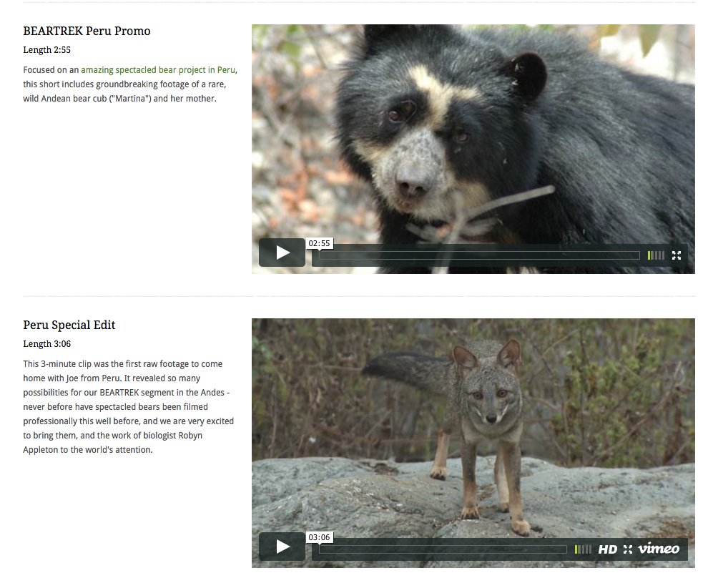This screenshot has height=588, width=718.
Task: Click the 02:55 timestamp on bear video
Action: coord(319,243)
